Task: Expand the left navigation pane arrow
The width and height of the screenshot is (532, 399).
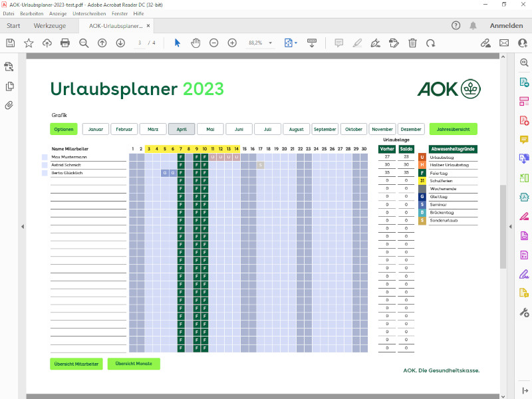Action: (23, 226)
